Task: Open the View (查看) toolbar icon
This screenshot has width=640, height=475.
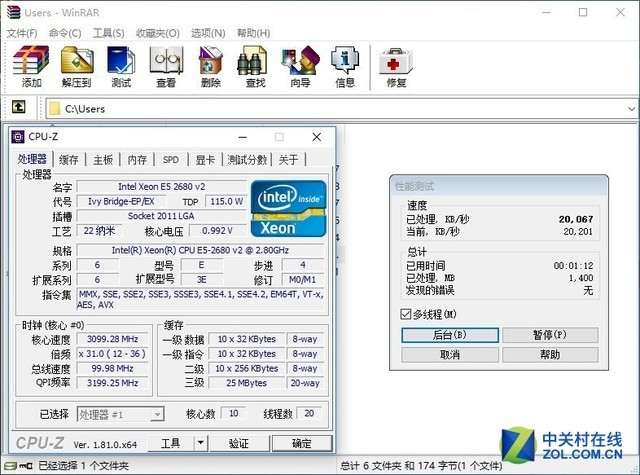Action: tap(166, 60)
